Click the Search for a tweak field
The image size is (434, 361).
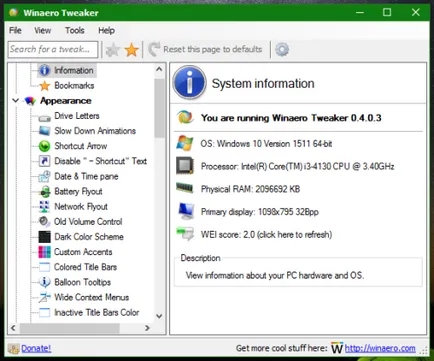(53, 49)
